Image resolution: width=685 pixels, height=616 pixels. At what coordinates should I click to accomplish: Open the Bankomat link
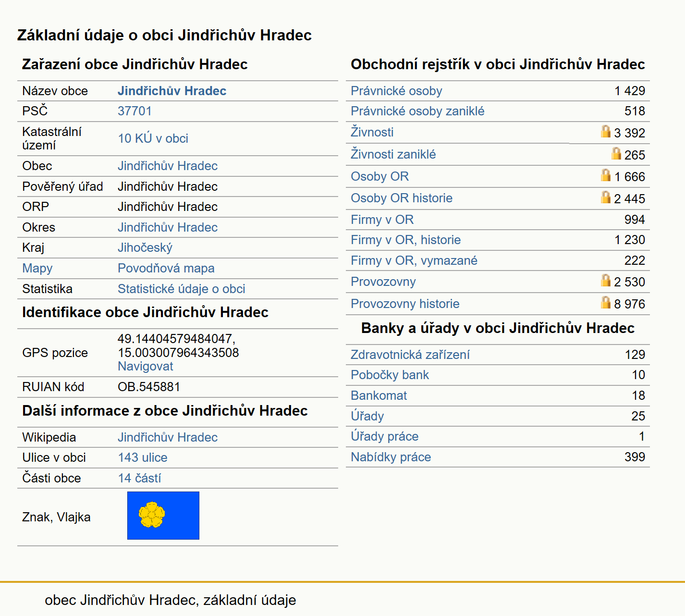pyautogui.click(x=379, y=395)
